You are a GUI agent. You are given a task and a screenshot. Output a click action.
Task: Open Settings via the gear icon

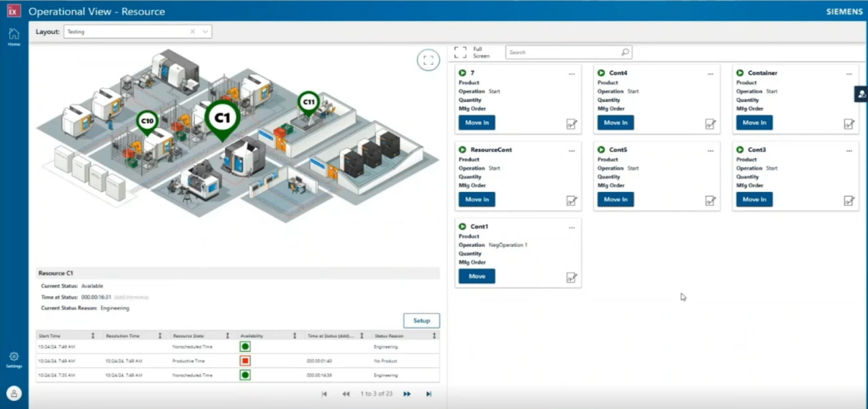14,356
